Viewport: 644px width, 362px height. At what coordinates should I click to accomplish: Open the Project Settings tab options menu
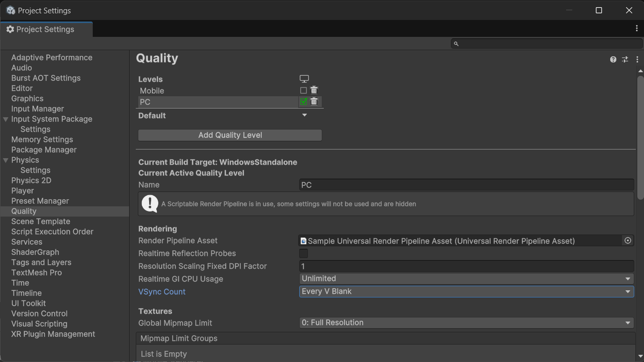click(x=636, y=29)
